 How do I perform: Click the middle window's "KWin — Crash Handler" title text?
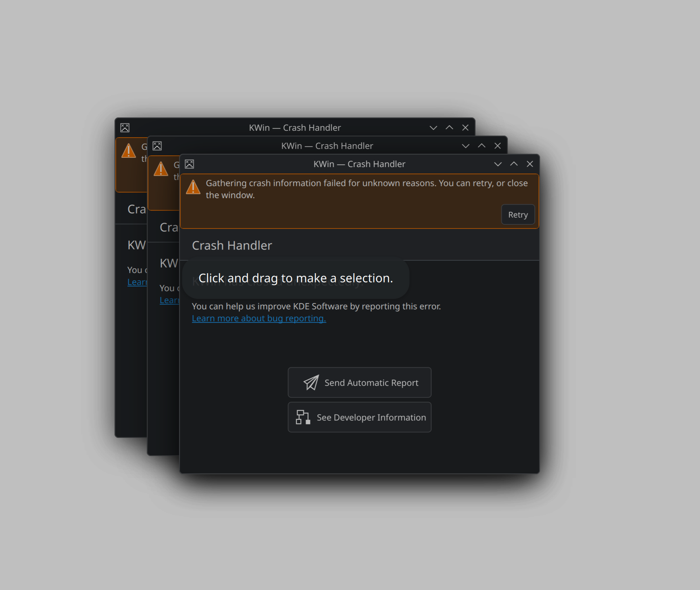(327, 146)
